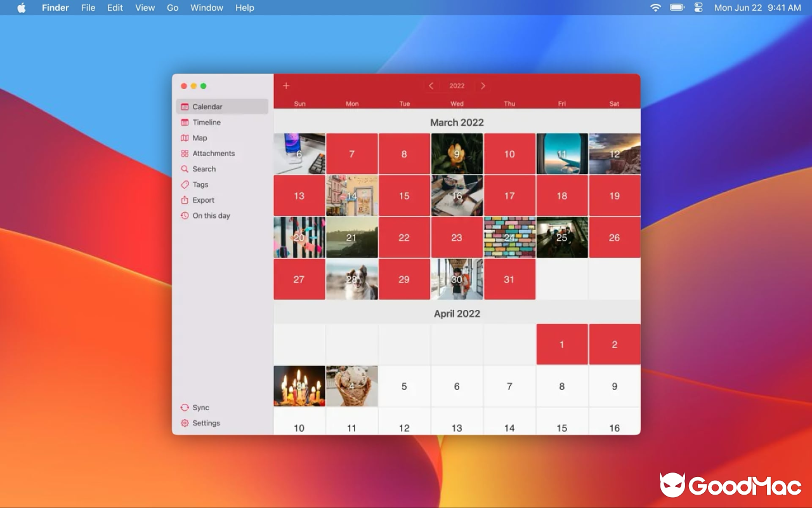Open March 21 coastline photo entry
This screenshot has width=812, height=508.
352,237
